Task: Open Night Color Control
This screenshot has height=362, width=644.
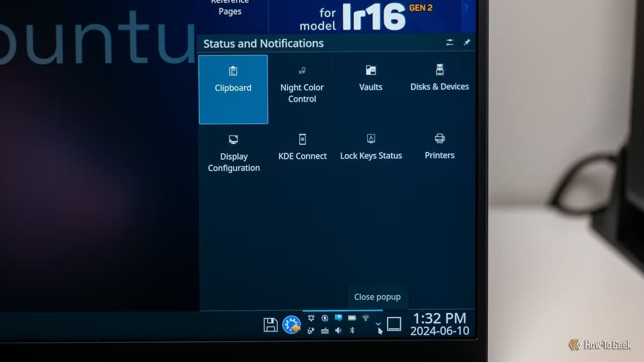Action: coord(302,85)
